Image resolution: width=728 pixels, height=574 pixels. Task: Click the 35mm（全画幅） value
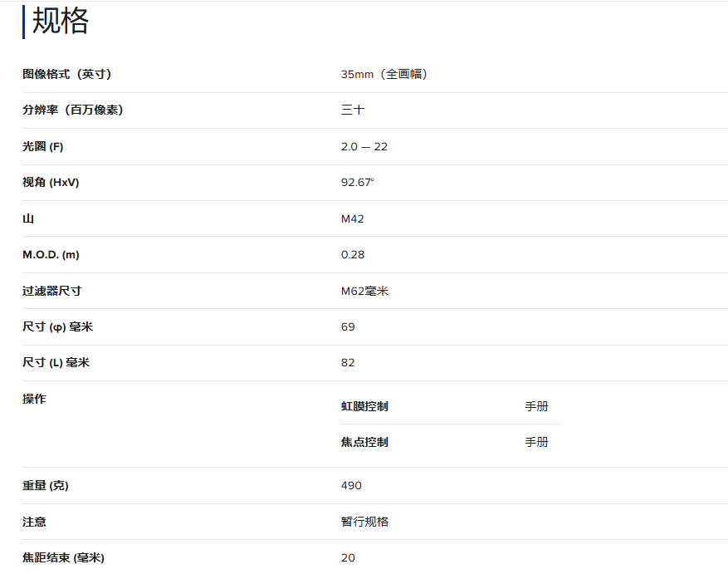tap(384, 75)
